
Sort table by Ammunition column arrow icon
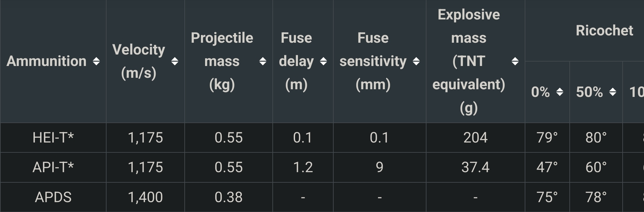point(96,61)
